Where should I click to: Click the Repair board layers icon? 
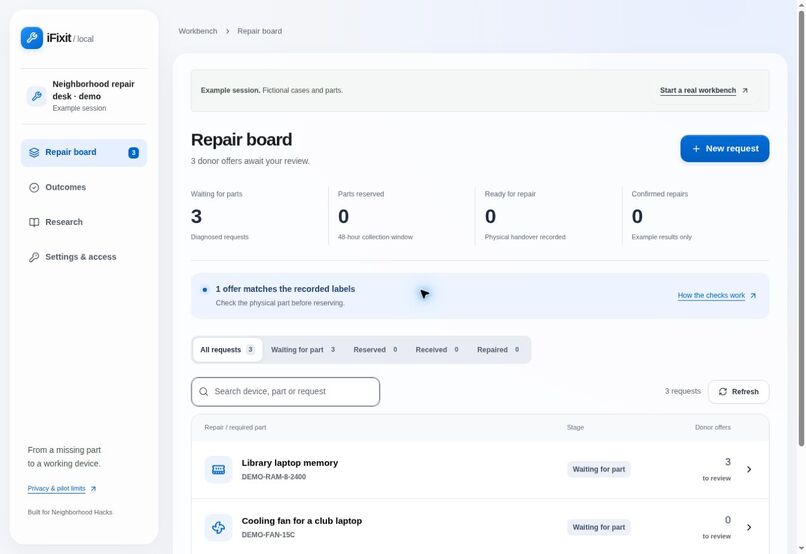[34, 153]
